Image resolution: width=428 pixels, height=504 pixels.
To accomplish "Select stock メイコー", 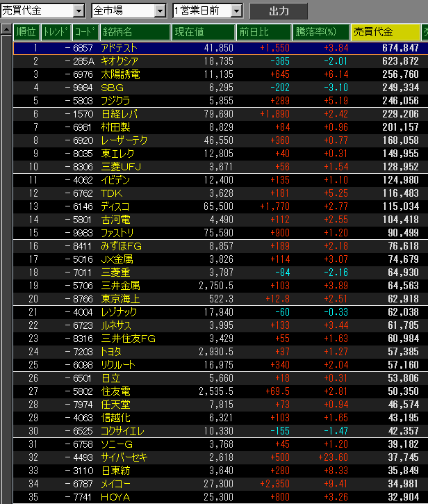I will pos(115,484).
